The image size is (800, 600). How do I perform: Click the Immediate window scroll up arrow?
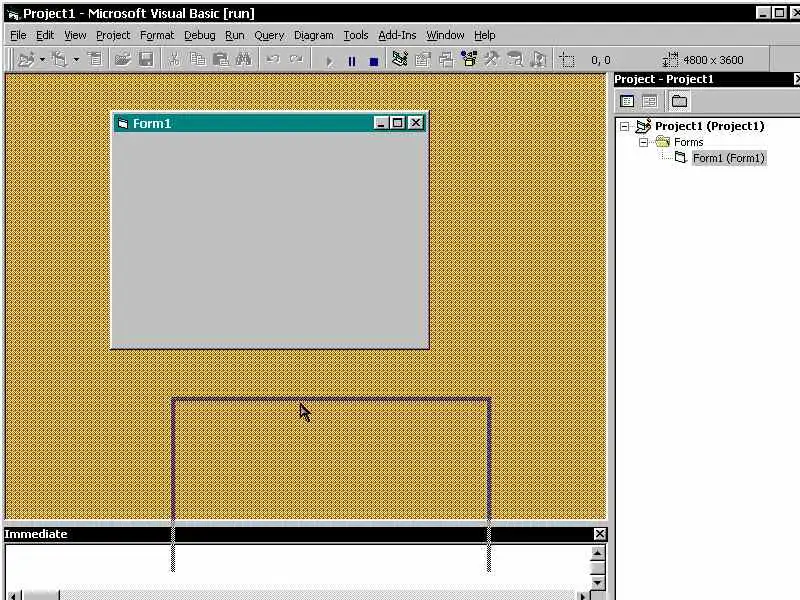click(x=597, y=553)
